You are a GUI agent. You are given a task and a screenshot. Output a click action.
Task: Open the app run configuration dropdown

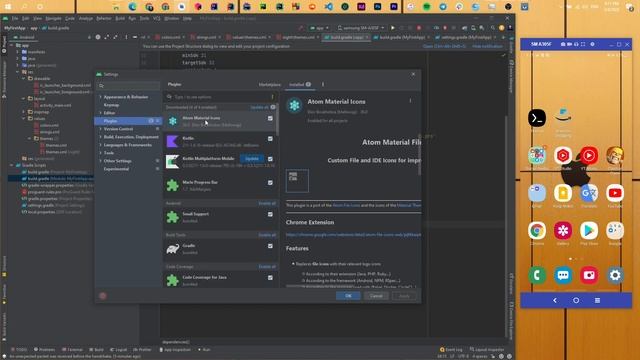(x=319, y=28)
